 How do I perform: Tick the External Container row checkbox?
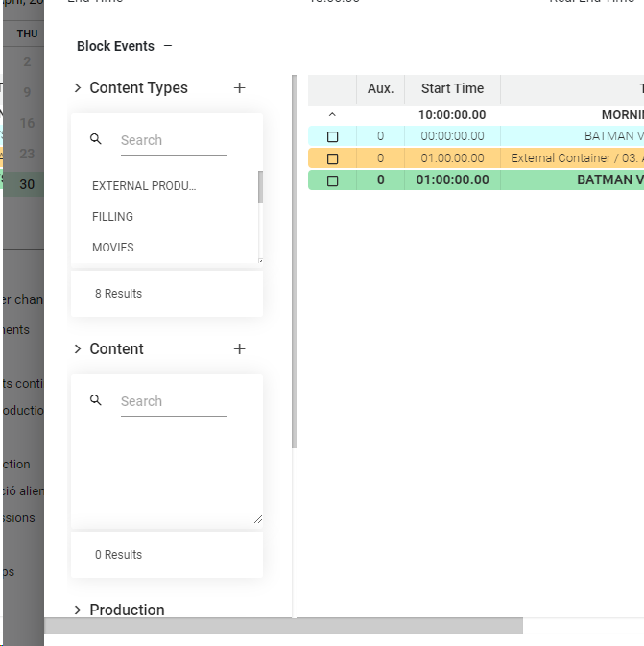[333, 158]
